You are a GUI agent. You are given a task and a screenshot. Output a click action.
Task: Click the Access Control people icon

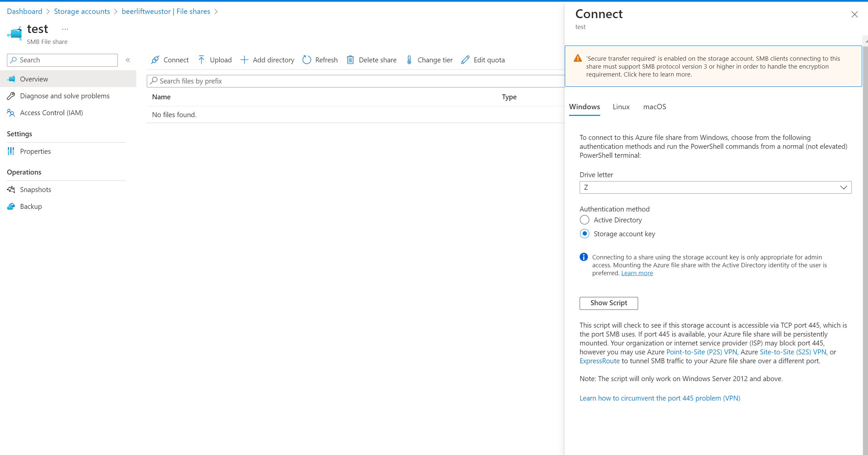(11, 113)
